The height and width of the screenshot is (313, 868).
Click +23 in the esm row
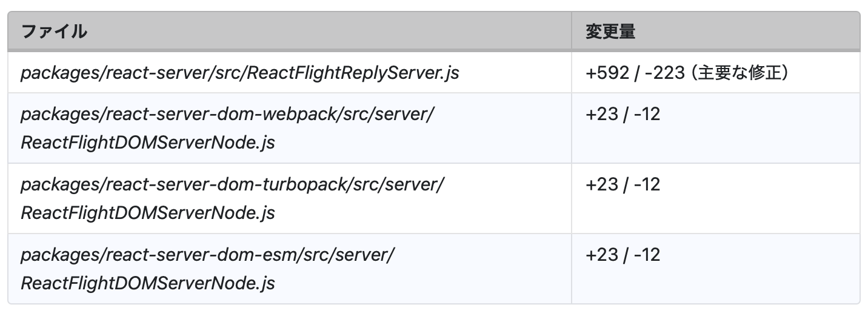(601, 255)
